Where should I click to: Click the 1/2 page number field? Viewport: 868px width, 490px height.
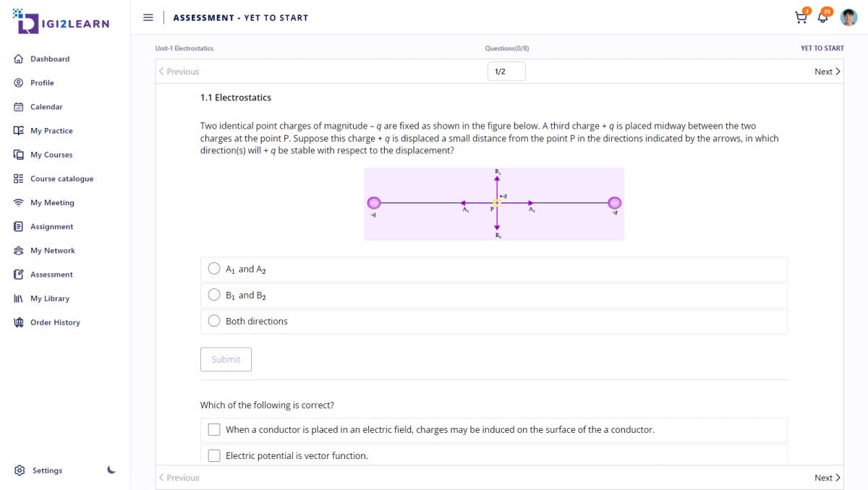click(506, 72)
